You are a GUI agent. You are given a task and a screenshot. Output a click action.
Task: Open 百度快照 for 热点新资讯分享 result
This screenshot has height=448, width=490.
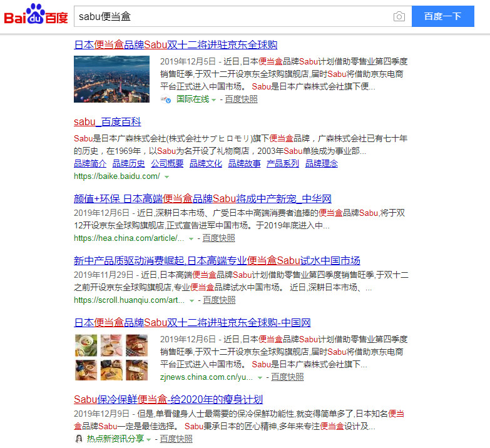coord(176,439)
